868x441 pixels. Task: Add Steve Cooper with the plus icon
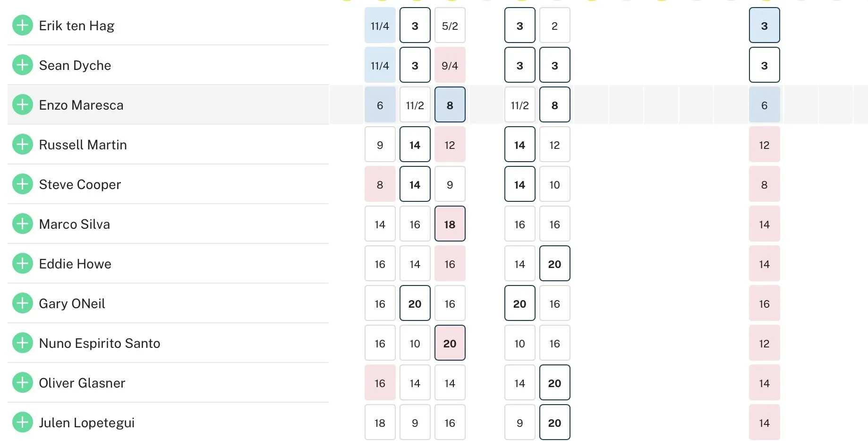coord(22,184)
